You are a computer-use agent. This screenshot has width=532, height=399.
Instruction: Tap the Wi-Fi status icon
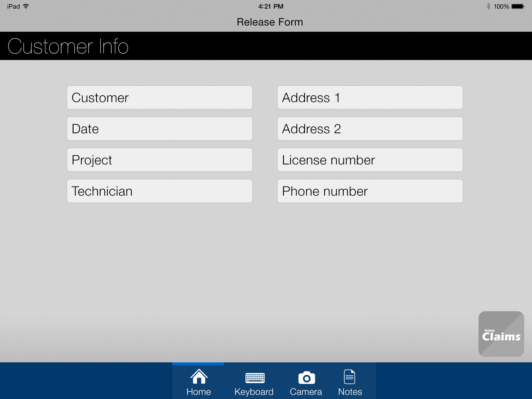coord(26,6)
